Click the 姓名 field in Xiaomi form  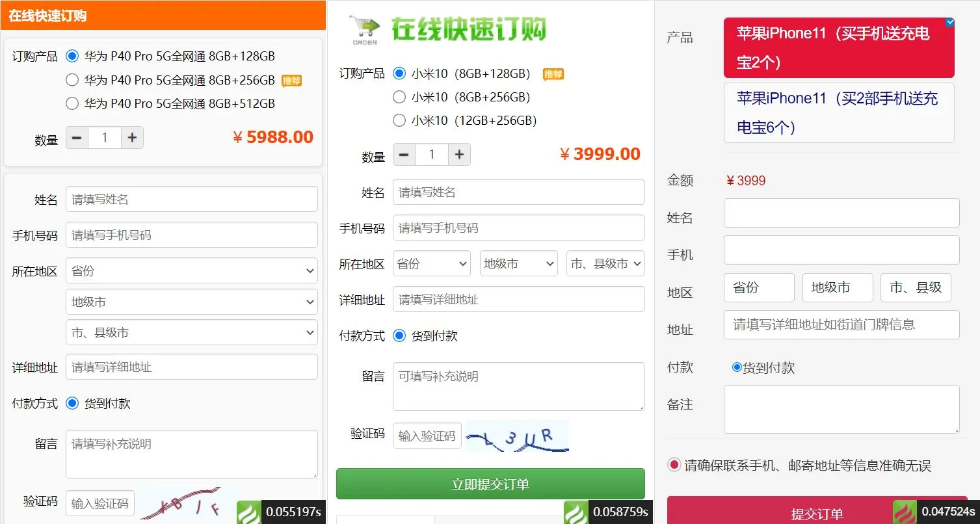pos(518,192)
